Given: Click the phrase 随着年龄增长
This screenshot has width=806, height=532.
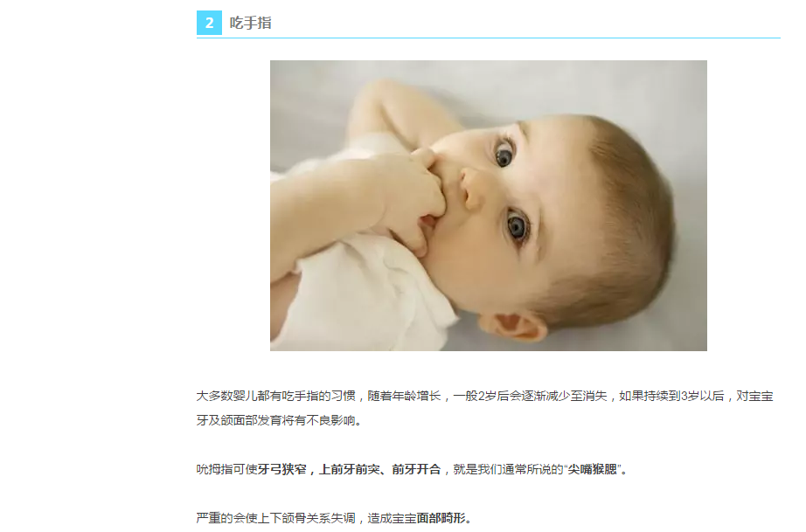Looking at the screenshot, I should pos(404,396).
